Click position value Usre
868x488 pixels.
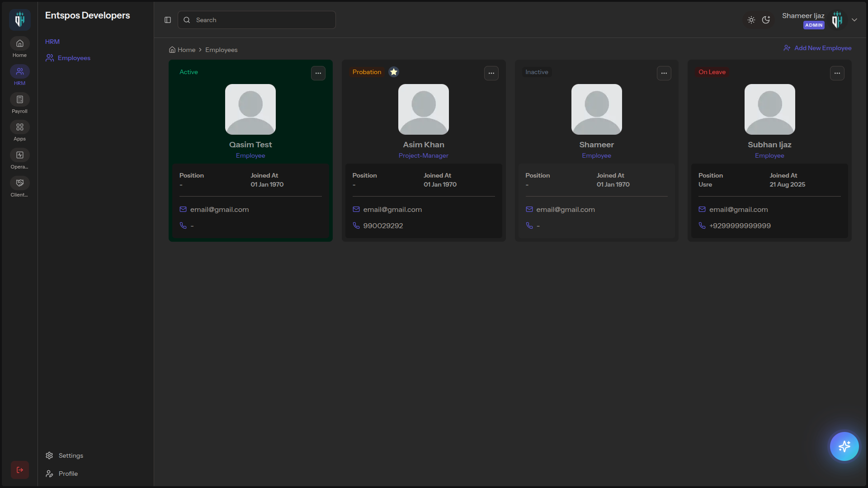tap(705, 184)
